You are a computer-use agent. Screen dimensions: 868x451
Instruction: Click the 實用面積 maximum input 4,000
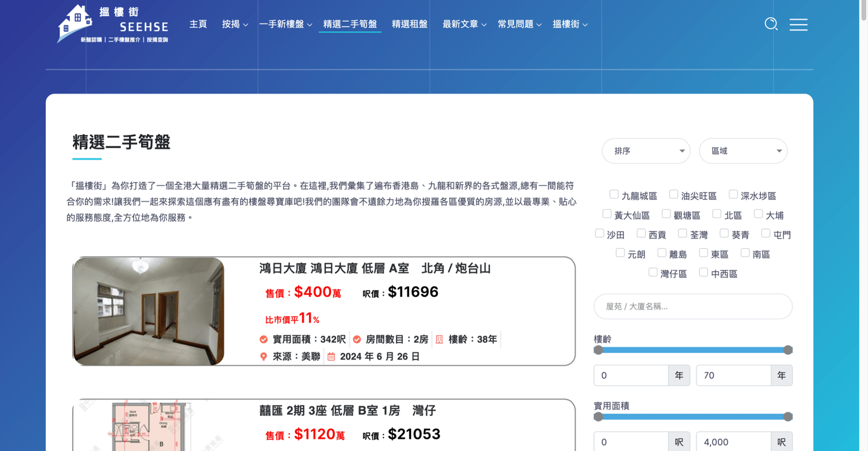pyautogui.click(x=733, y=442)
